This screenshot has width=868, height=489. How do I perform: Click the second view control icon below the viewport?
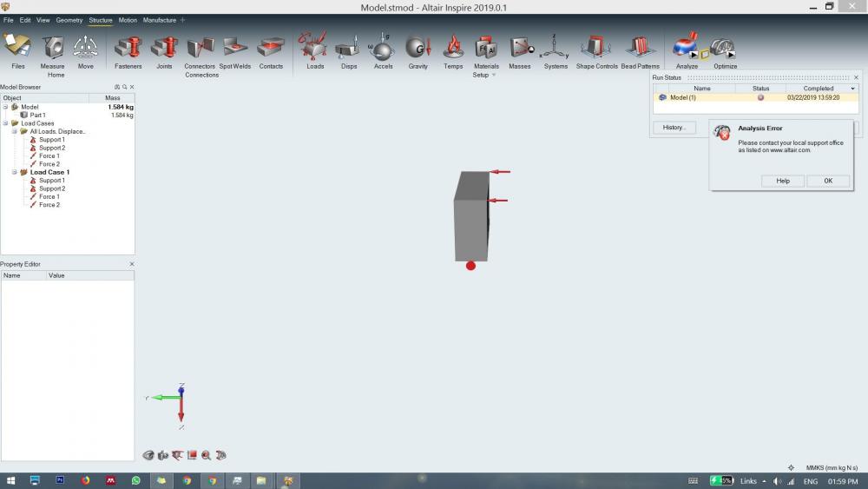pos(163,455)
